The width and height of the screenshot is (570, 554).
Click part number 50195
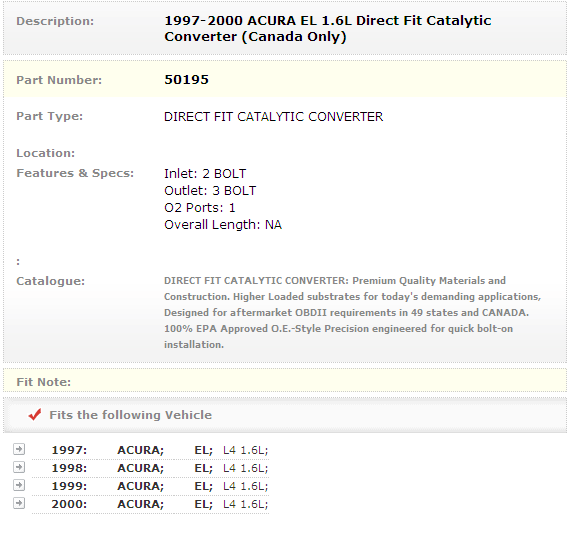(x=186, y=80)
